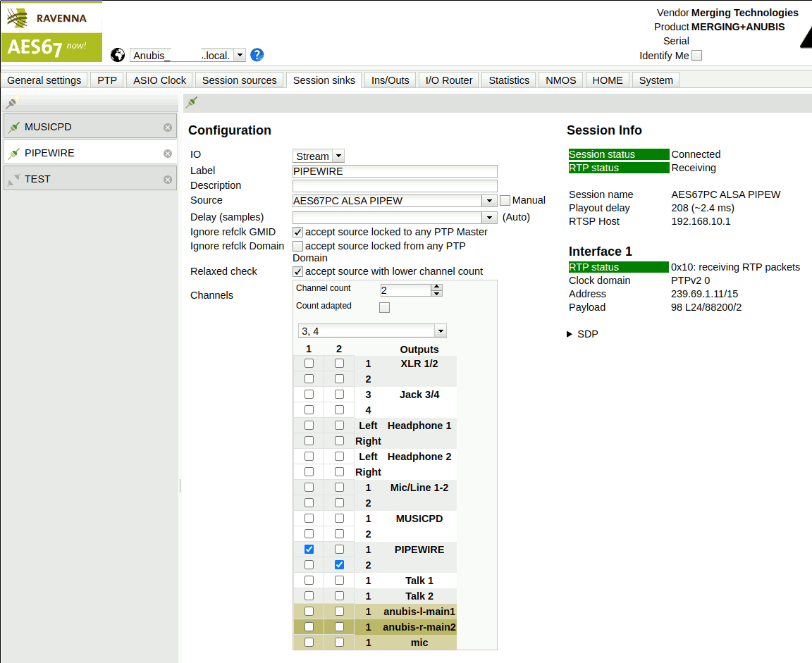Click the MUSICPD connected plug icon
The width and height of the screenshot is (812, 663).
pyautogui.click(x=14, y=127)
